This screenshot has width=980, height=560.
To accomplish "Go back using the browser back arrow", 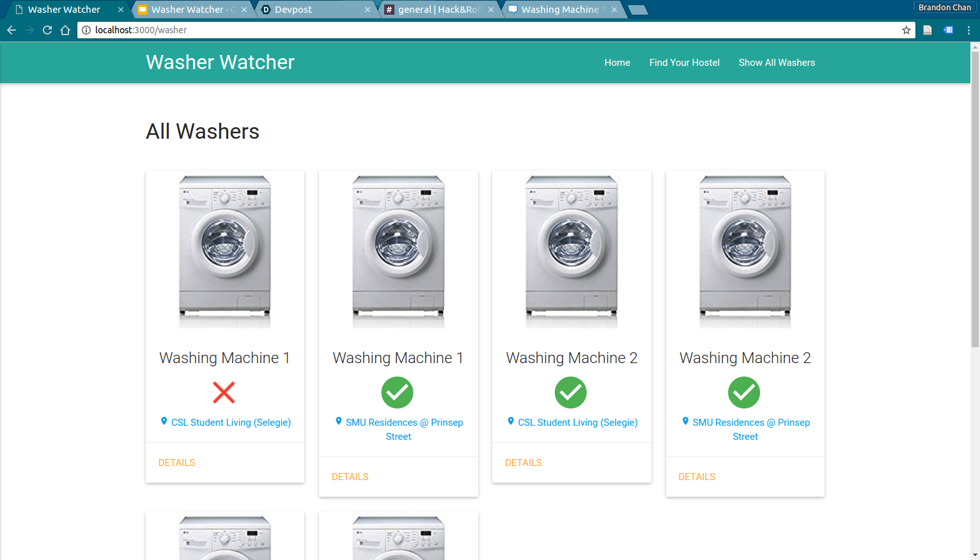I will (x=12, y=30).
